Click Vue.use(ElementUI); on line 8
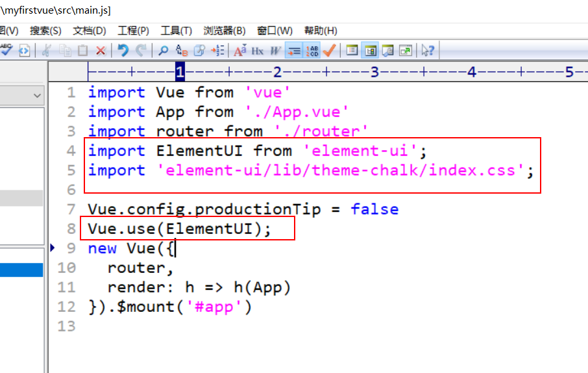Viewport: 588px width, 373px height. point(179,229)
